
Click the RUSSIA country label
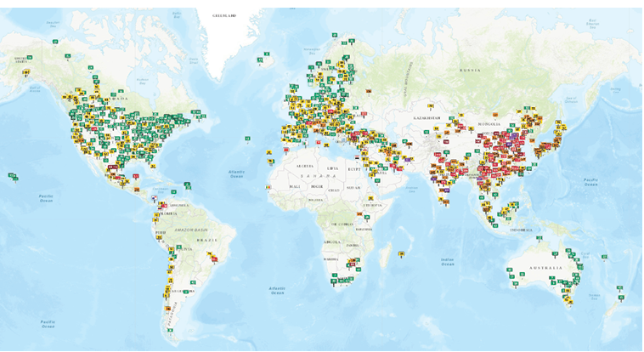[470, 70]
